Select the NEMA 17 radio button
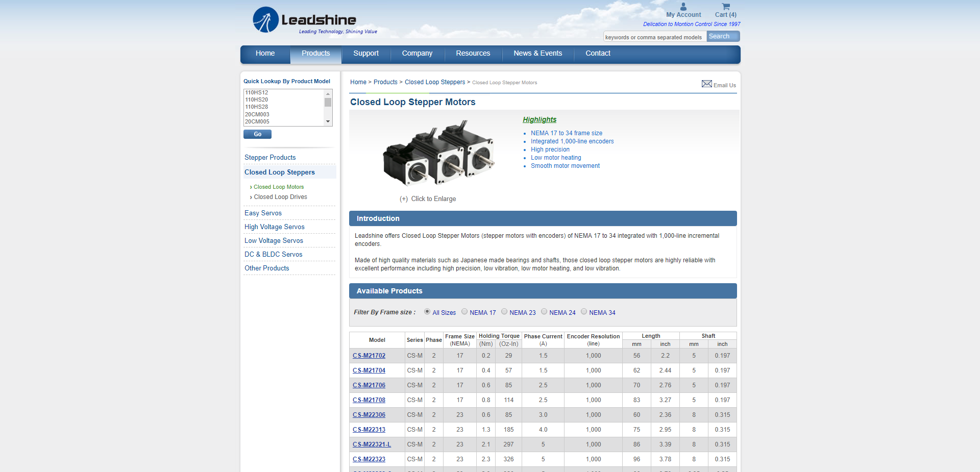Viewport: 980px width, 472px height. tap(464, 312)
